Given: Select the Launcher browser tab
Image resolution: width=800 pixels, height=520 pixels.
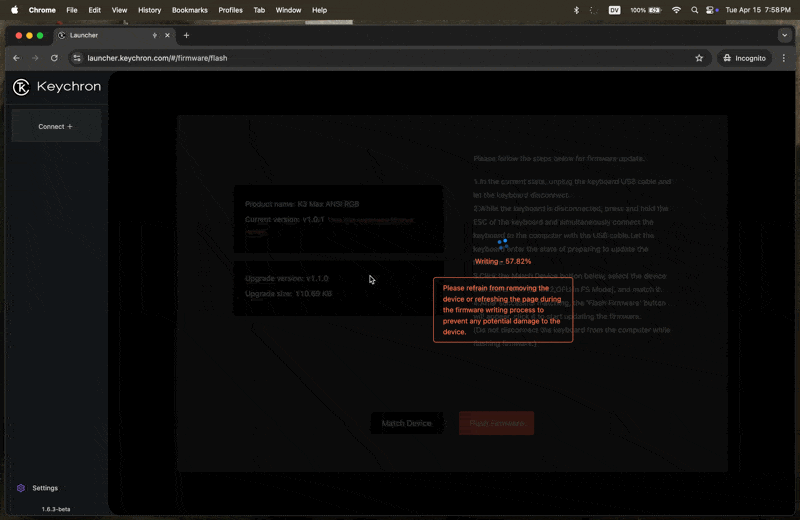Looking at the screenshot, I should click(105, 35).
